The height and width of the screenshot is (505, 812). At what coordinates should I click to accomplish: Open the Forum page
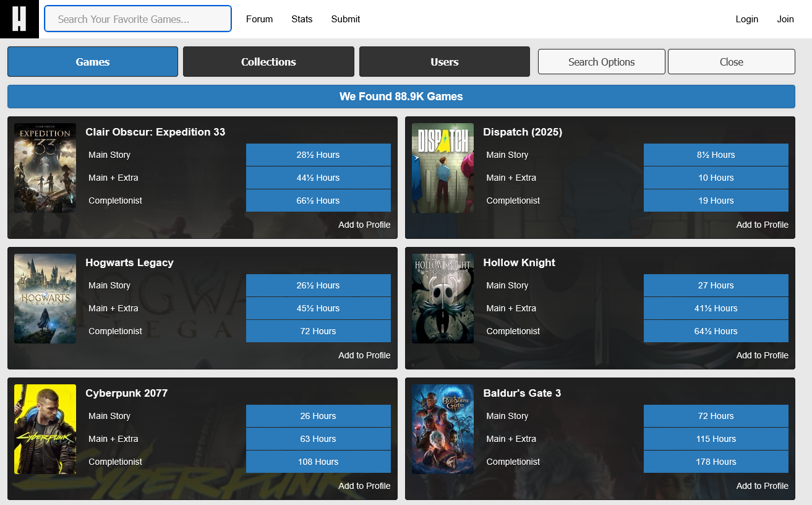[x=259, y=19]
